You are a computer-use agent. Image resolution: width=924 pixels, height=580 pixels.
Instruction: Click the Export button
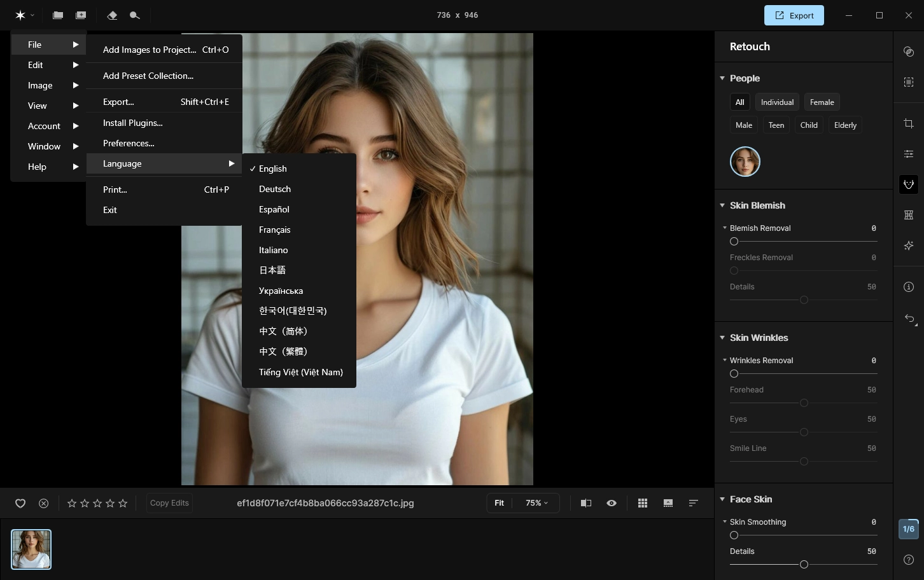794,15
